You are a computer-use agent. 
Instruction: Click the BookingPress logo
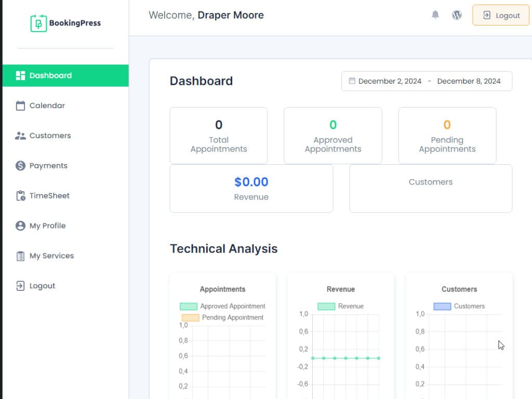[x=65, y=23]
